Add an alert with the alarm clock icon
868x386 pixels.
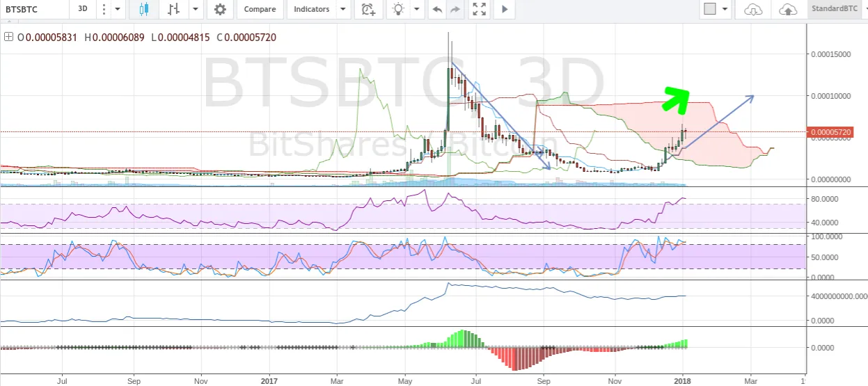368,10
